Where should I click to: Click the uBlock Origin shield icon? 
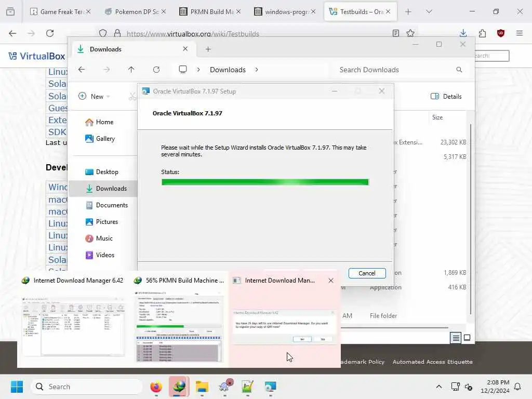[501, 33]
